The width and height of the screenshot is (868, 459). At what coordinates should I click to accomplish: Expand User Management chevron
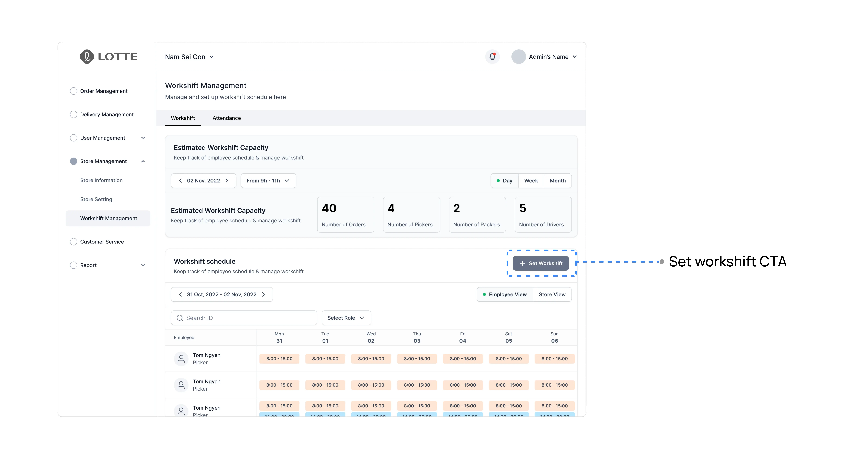click(143, 138)
